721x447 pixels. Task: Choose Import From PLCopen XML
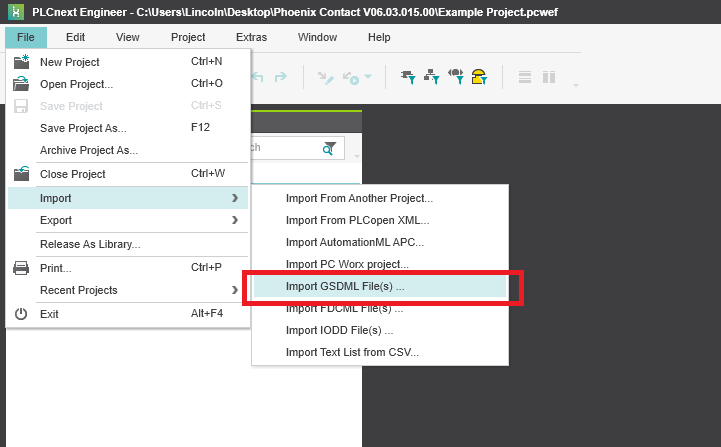click(x=357, y=220)
